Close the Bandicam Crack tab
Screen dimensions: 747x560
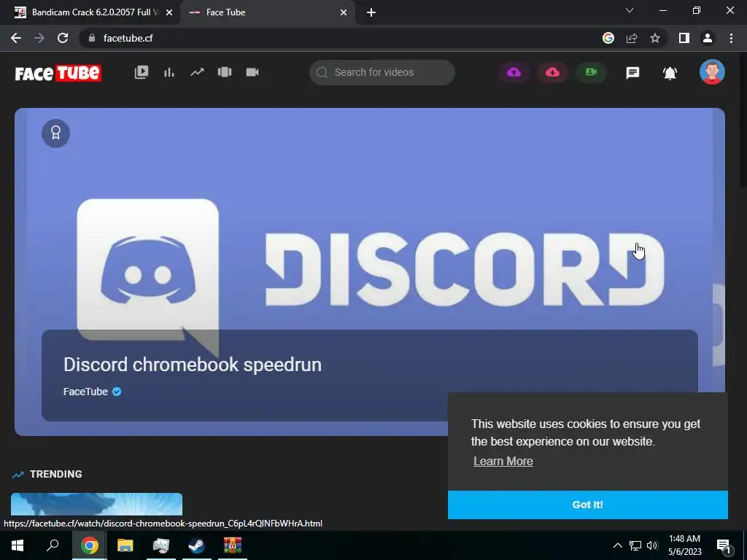coord(169,12)
